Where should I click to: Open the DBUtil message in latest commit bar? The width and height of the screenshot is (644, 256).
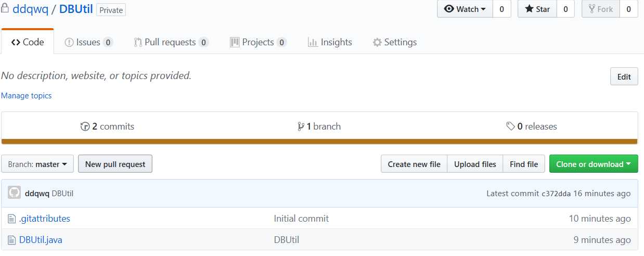[62, 194]
